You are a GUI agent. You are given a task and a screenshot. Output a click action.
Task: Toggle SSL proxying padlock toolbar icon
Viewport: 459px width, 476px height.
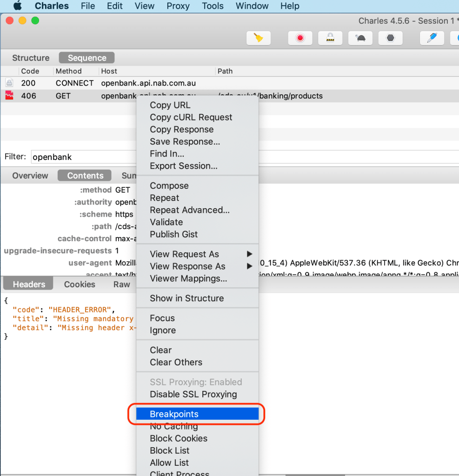(330, 38)
